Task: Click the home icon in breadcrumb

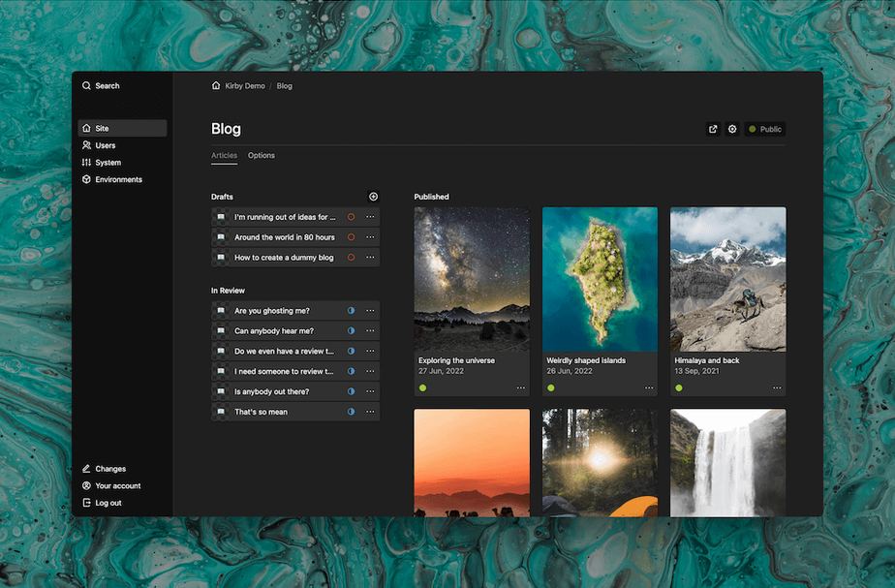Action: pos(216,86)
